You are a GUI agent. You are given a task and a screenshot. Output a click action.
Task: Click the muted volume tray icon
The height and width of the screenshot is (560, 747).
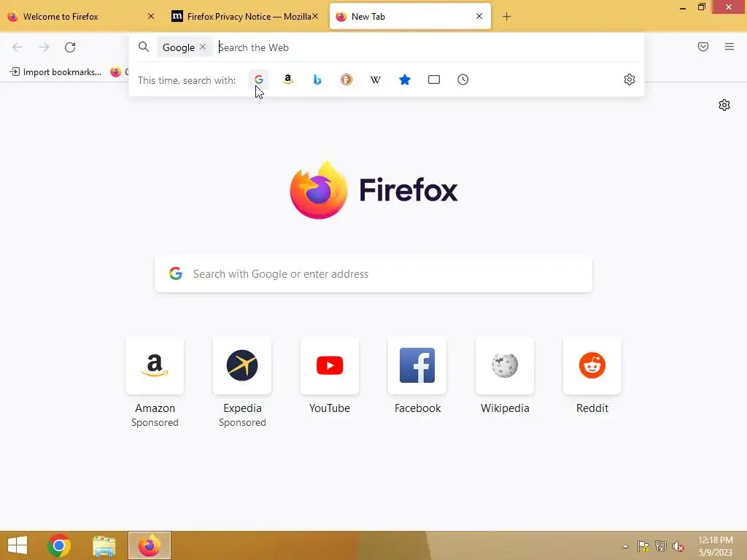tap(678, 546)
